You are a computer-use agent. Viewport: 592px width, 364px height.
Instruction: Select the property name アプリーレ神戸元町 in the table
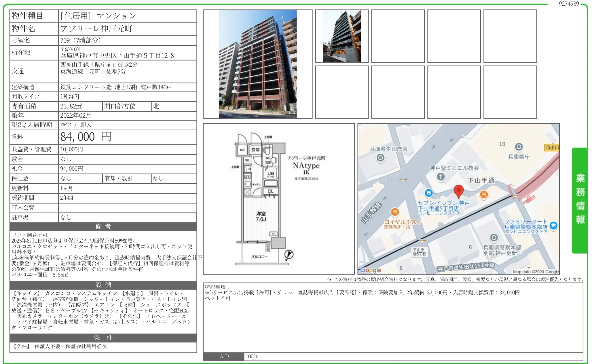point(96,29)
